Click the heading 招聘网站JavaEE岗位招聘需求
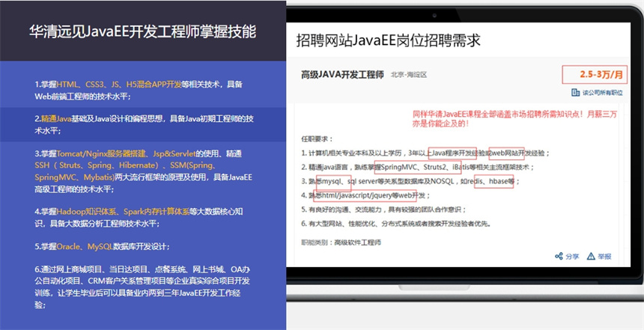This screenshot has height=330, width=644. (x=388, y=40)
